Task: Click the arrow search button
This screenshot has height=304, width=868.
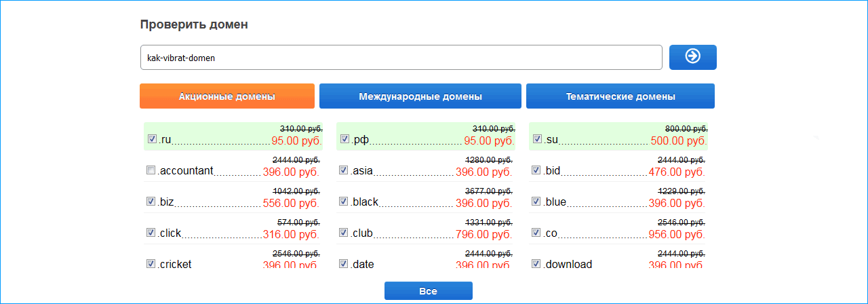Action: click(692, 57)
